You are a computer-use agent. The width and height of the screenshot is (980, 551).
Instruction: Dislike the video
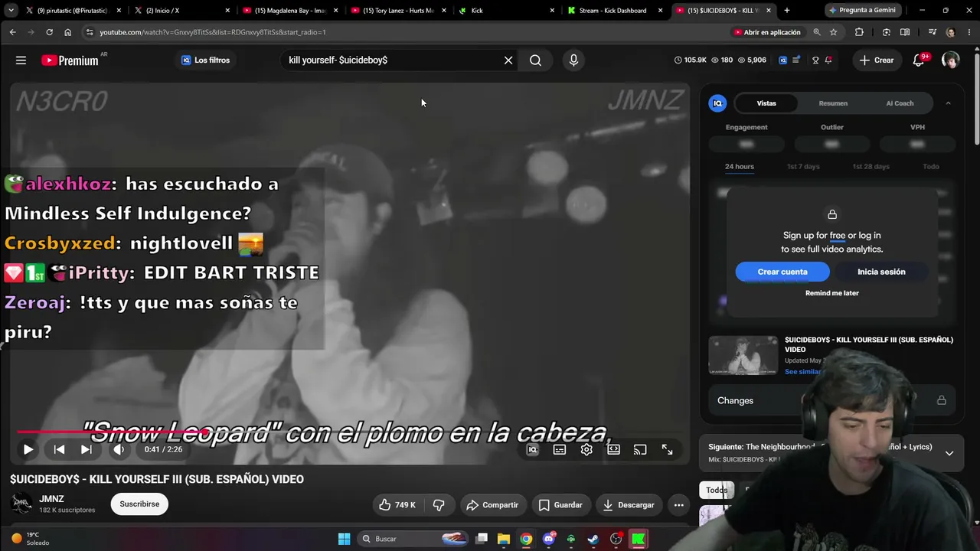click(439, 505)
